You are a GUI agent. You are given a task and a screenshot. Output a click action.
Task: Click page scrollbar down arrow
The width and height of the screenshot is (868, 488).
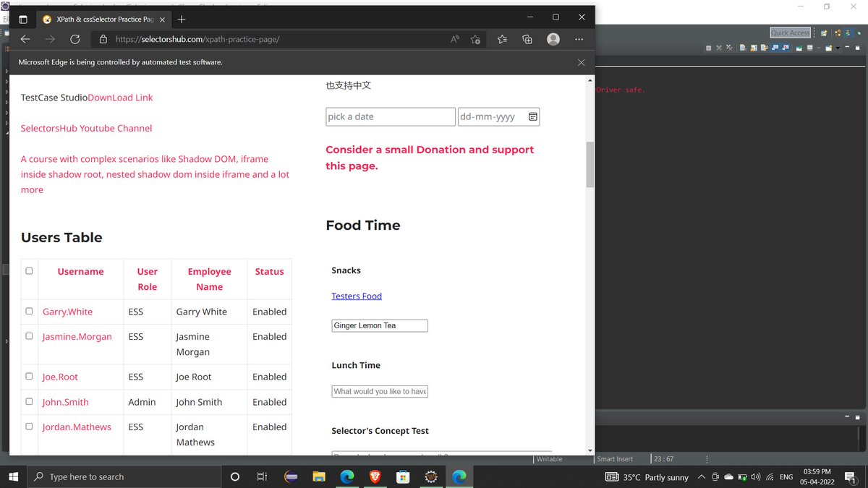[x=590, y=450]
